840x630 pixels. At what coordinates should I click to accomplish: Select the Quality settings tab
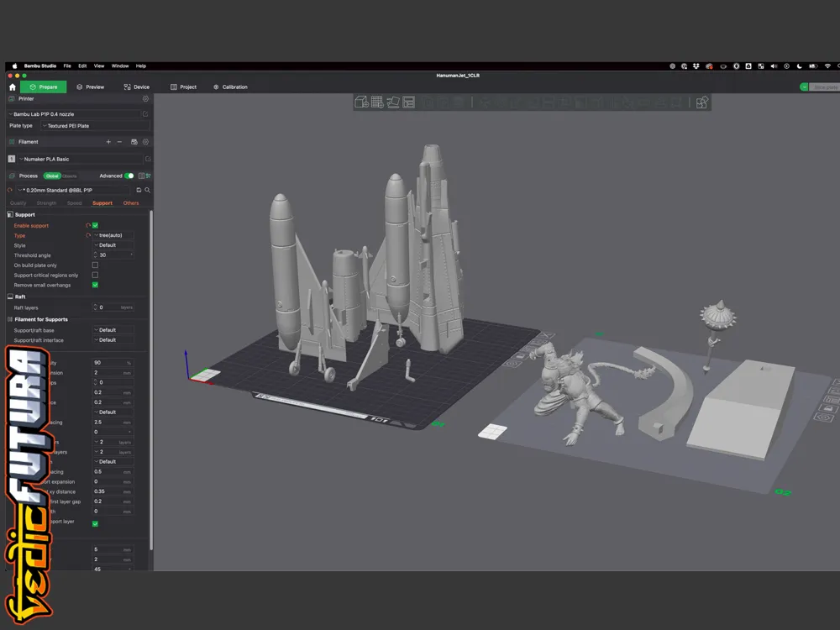click(x=18, y=203)
